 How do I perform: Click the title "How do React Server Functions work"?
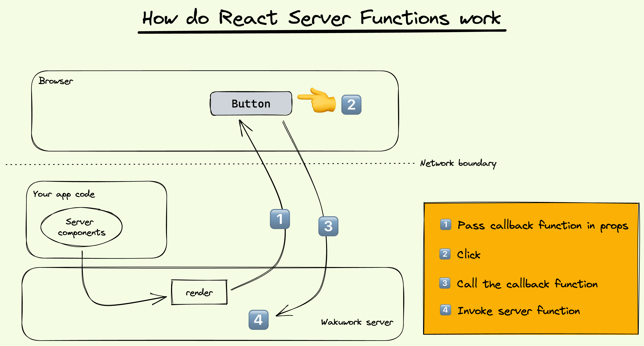[x=322, y=18]
